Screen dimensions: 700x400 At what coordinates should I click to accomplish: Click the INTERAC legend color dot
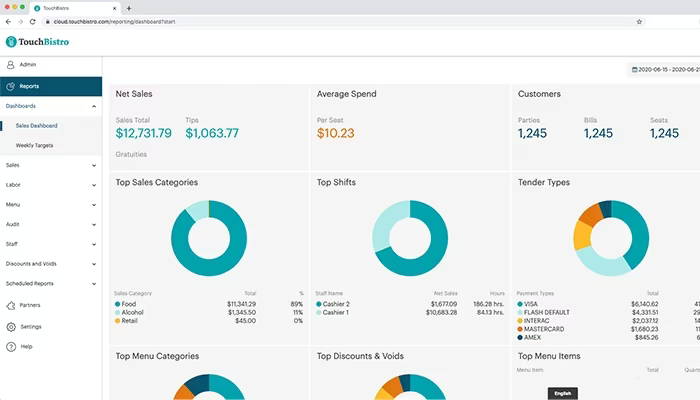click(x=520, y=321)
